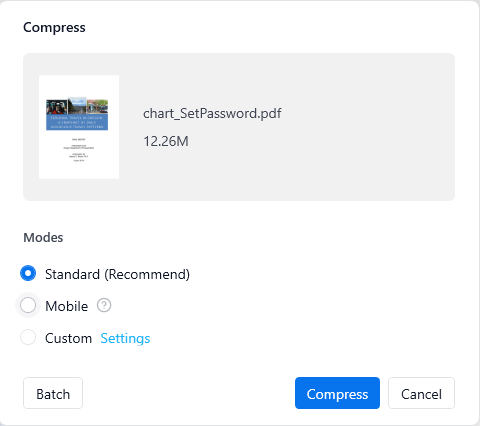Screen dimensions: 480x426
Task: Open Batch compression
Action: (53, 393)
